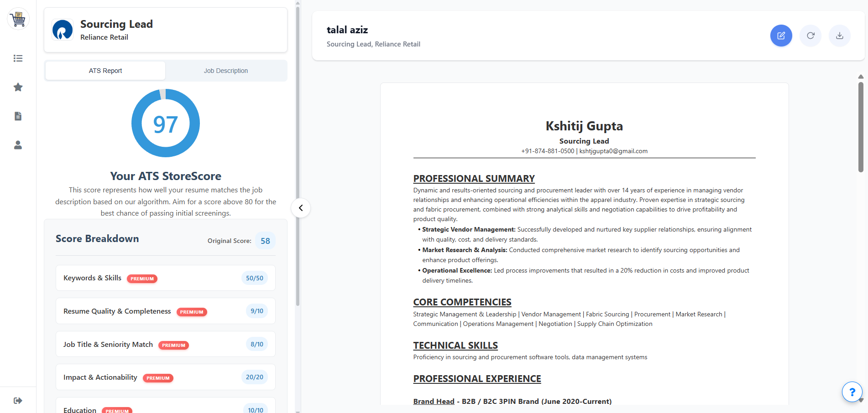Click the email kshtjgupta0@gmail.com
868x413 pixels.
[613, 151]
